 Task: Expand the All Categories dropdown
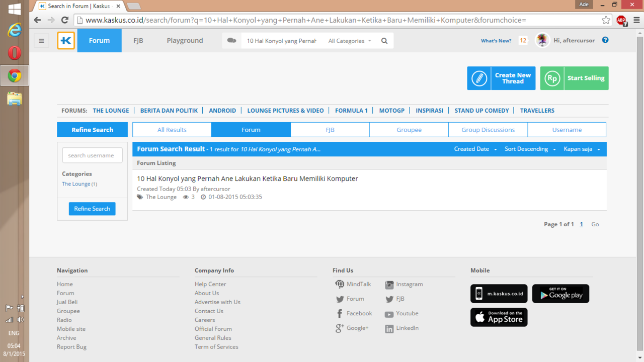(350, 41)
